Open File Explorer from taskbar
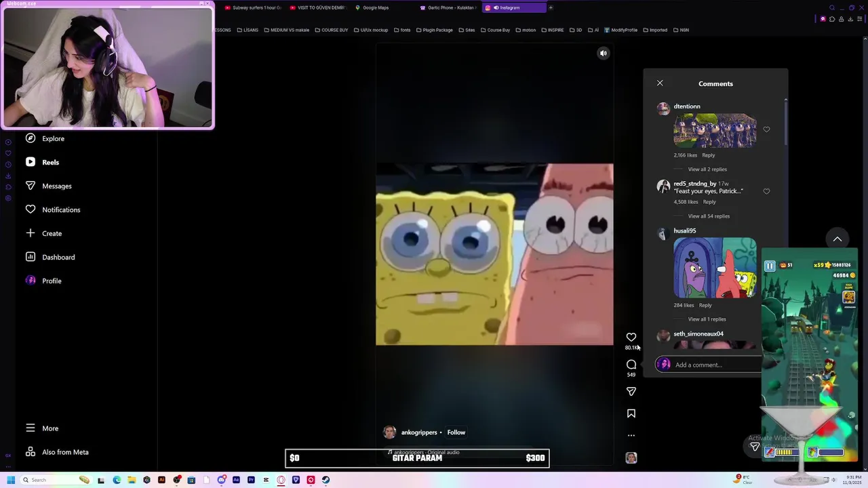Viewport: 868px width, 488px height. point(132,480)
